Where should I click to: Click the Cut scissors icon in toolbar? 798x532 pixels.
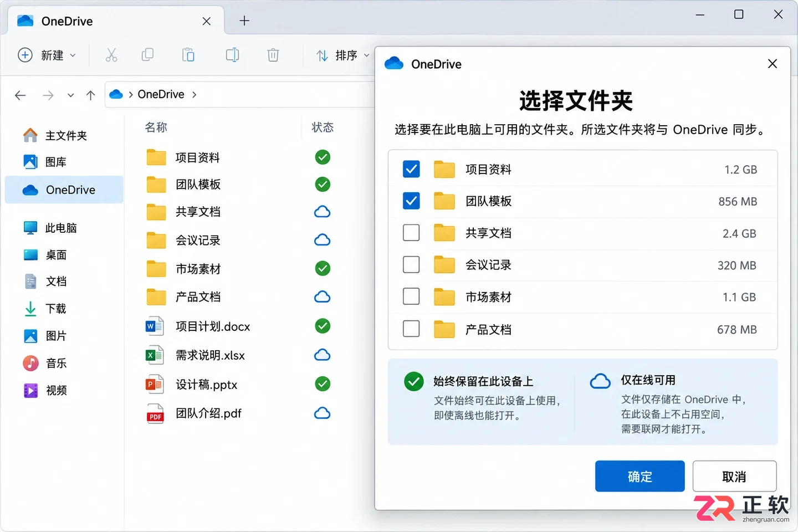[x=111, y=55]
